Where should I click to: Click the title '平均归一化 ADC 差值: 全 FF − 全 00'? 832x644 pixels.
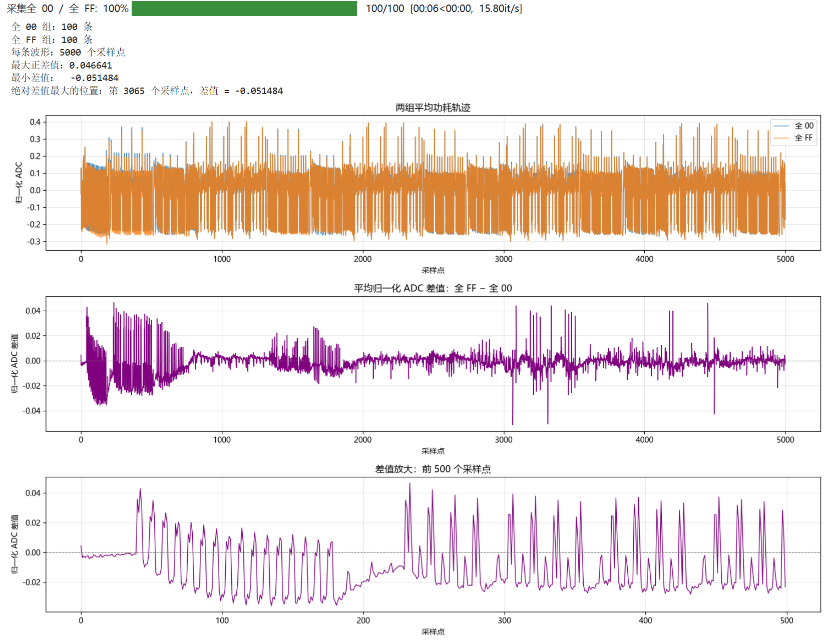point(433,288)
